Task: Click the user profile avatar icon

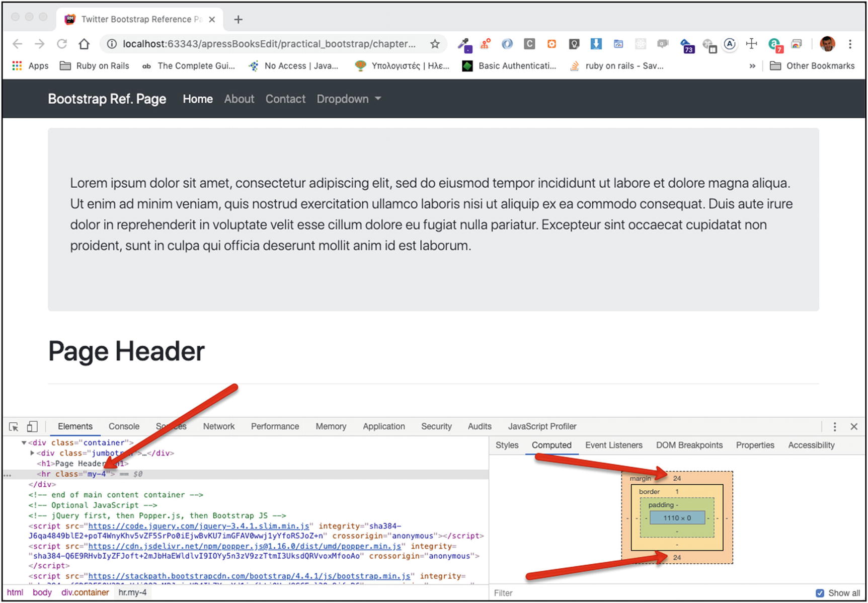Action: pyautogui.click(x=827, y=44)
